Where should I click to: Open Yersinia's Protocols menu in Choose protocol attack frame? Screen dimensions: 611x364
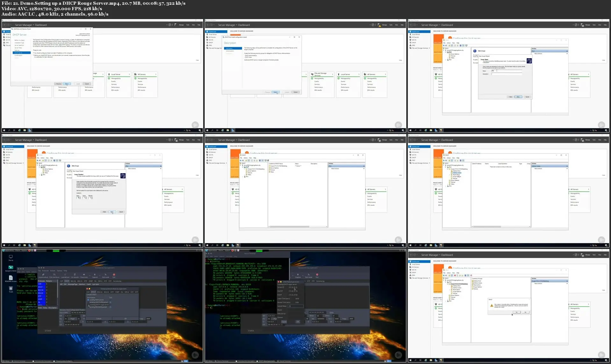click(x=46, y=271)
